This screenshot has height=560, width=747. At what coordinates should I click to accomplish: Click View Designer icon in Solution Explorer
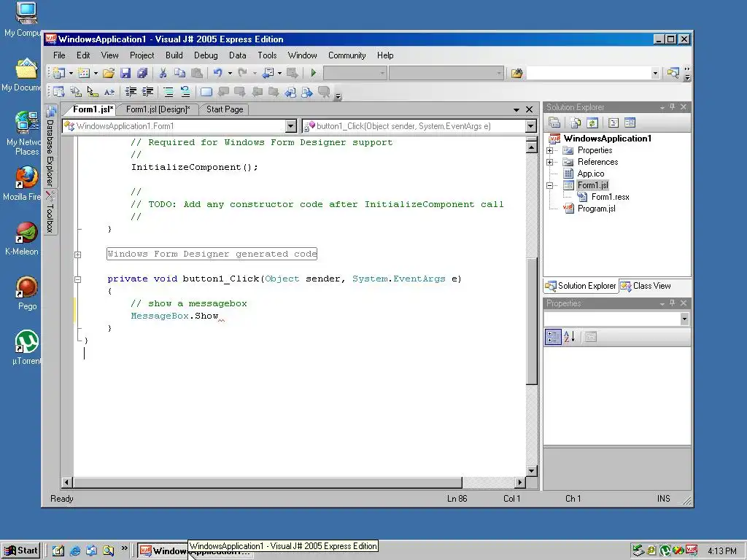pos(630,122)
